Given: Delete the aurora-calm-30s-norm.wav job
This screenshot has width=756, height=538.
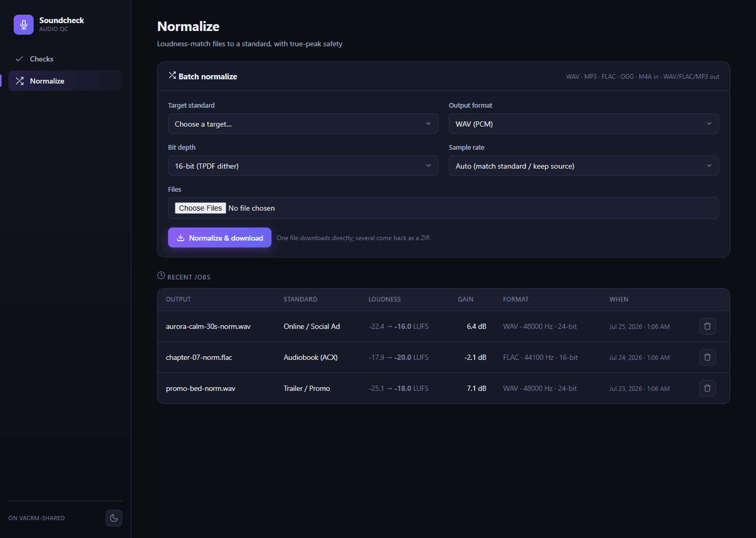Looking at the screenshot, I should (707, 326).
